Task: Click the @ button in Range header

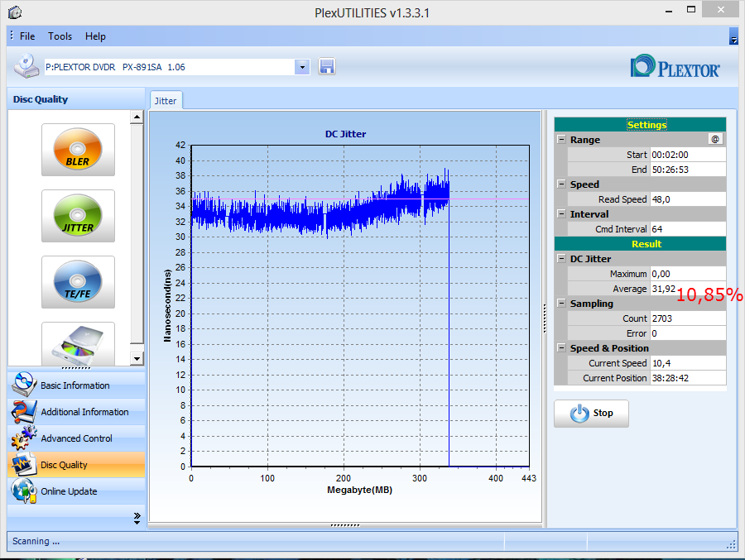Action: click(x=715, y=139)
